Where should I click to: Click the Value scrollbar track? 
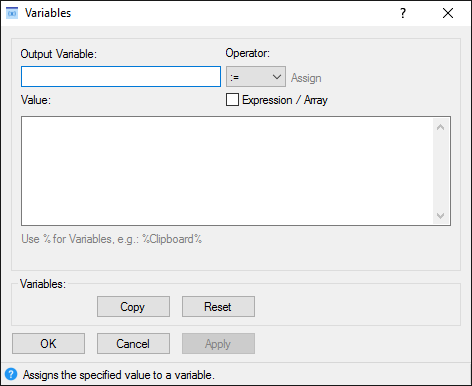coord(440,171)
